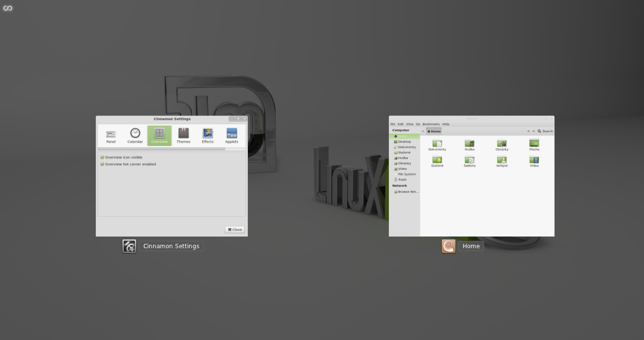Screen dimensions: 644x340
Task: Disable Overview hot corner enabled checkbox
Action: point(103,164)
